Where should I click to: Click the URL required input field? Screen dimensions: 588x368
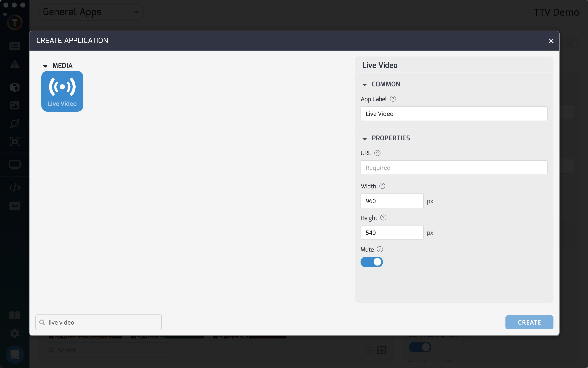point(453,168)
